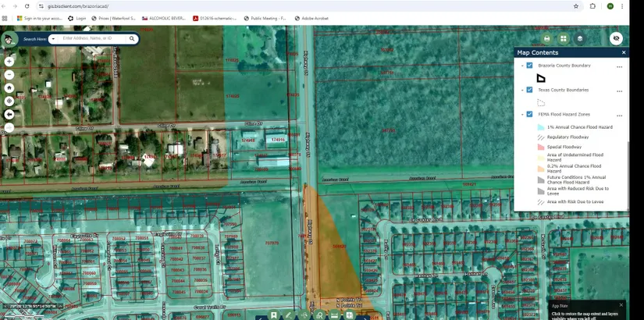Collapse the Brazoria County Boundary legend

[522, 66]
